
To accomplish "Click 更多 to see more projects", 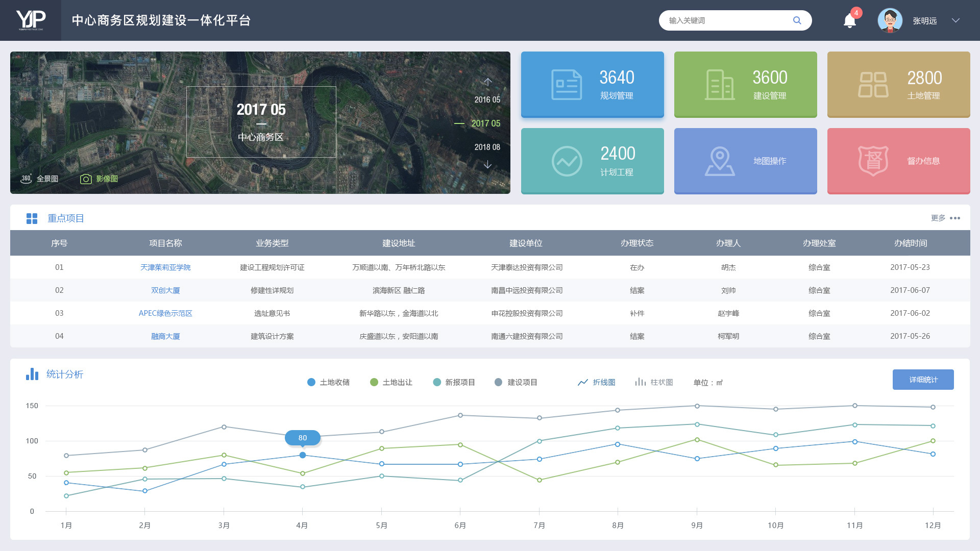I will (x=938, y=218).
